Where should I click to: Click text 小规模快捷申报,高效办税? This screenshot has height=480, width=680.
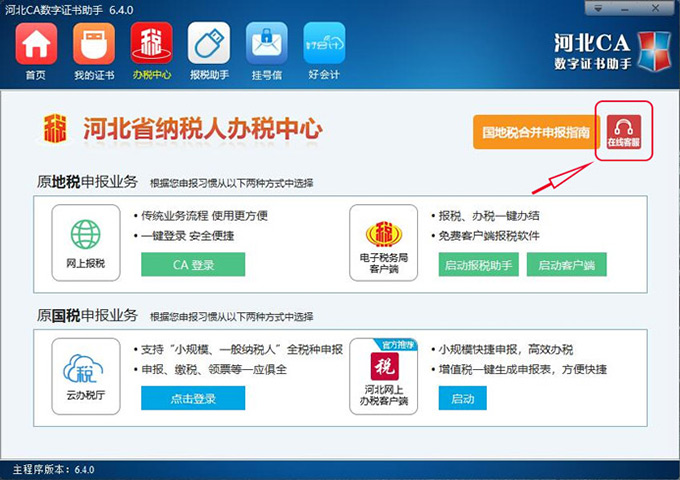(x=506, y=349)
